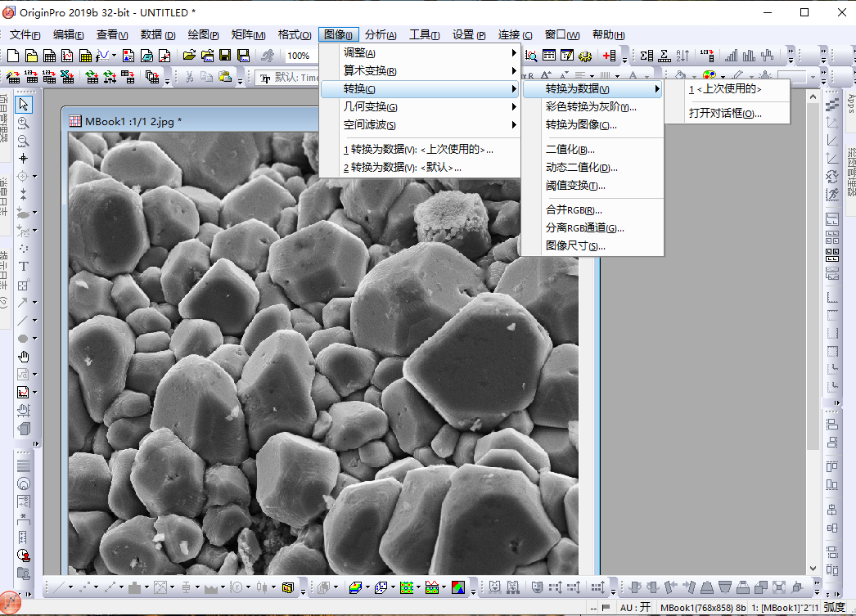Select the Text tool
Screen dimensions: 856x616
tap(24, 266)
